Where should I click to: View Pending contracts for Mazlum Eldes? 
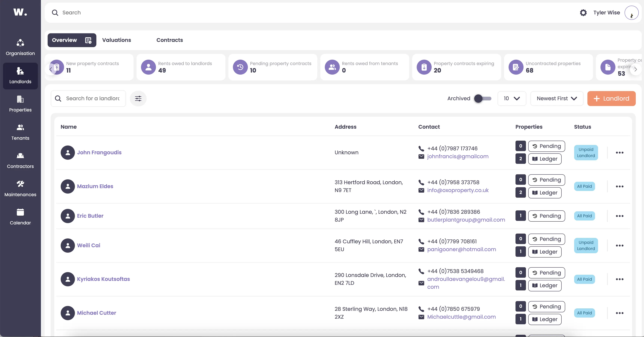547,180
